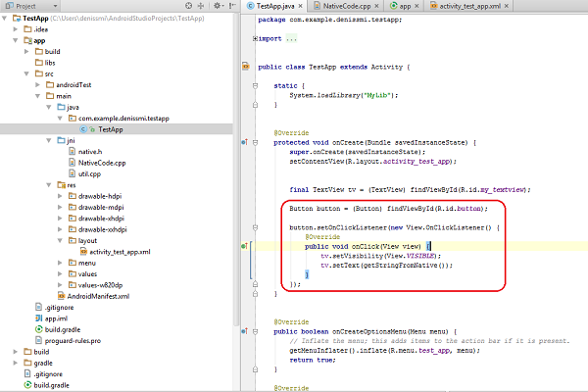
Task: Open the Project panel settings gear
Action: click(218, 6)
